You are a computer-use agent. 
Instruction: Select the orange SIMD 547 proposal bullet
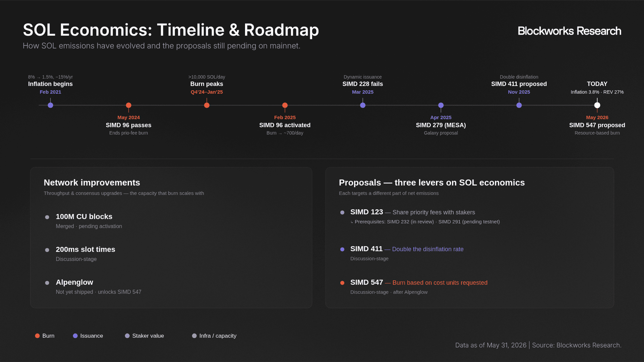(342, 283)
